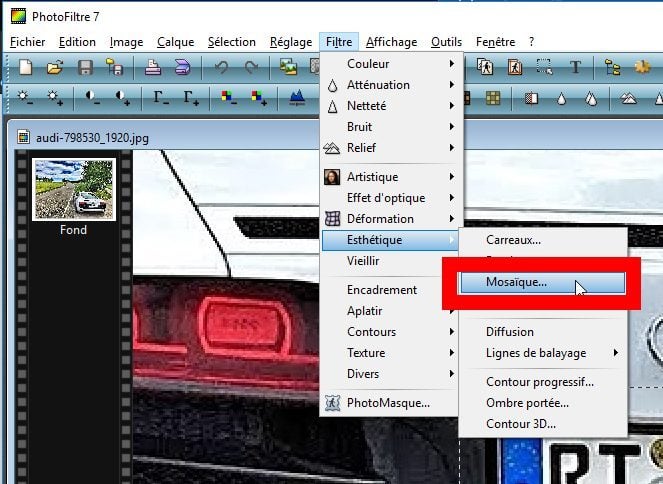Expand the Lignes de balayage submenu arrow

[x=616, y=353]
